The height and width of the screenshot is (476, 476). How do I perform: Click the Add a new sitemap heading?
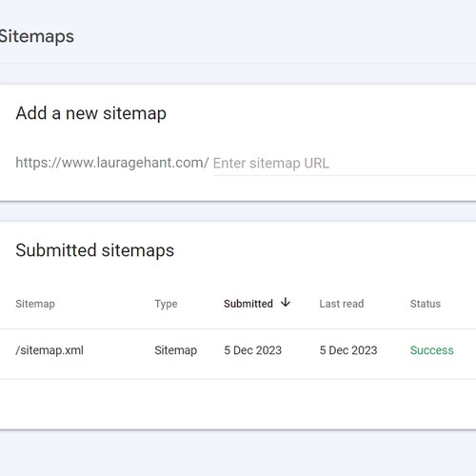click(x=90, y=113)
